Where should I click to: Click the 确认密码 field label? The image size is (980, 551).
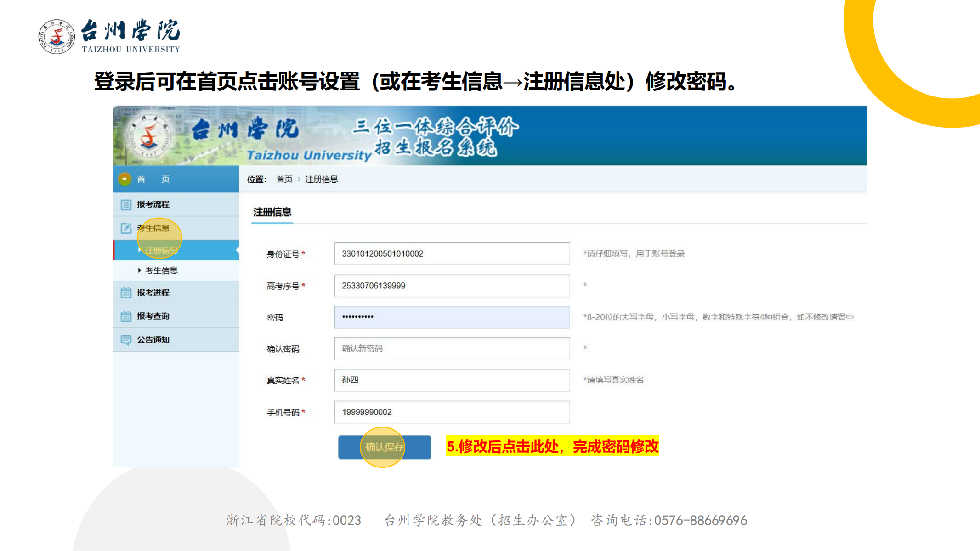click(x=283, y=349)
